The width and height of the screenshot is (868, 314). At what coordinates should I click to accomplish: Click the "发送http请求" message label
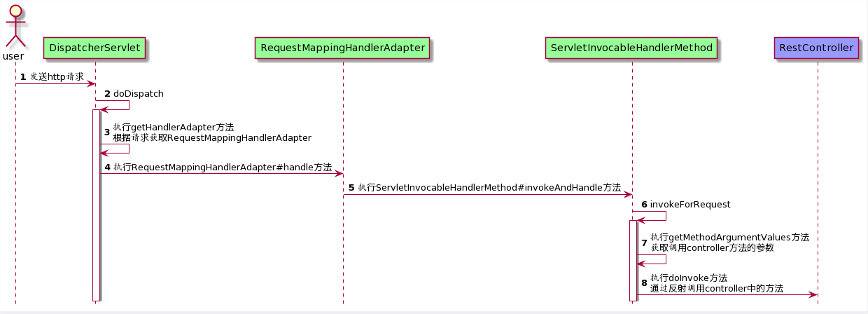pyautogui.click(x=57, y=76)
